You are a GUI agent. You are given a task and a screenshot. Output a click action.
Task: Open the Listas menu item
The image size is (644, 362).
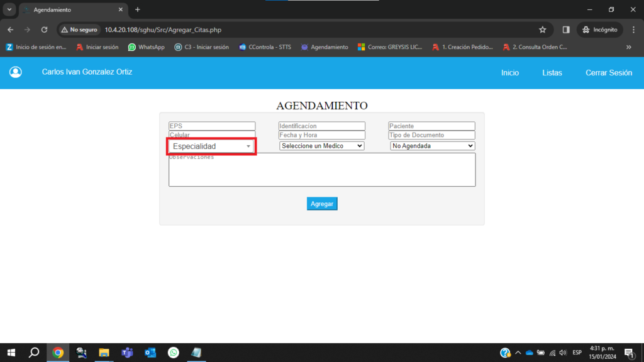(x=552, y=73)
